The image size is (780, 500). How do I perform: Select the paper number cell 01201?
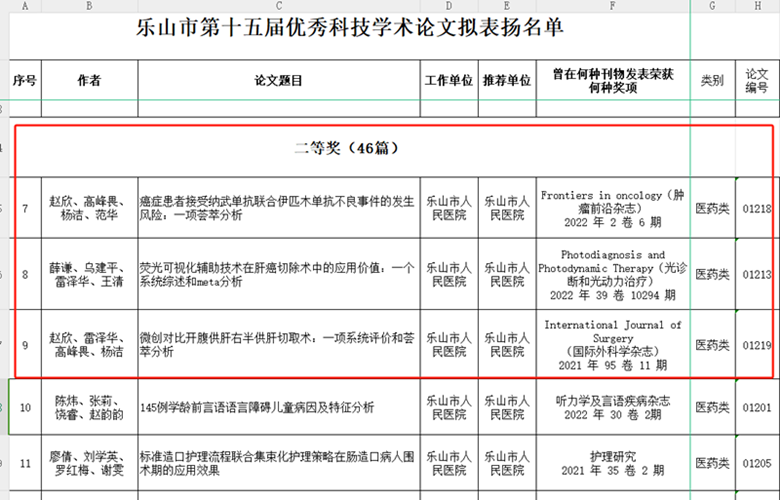757,407
